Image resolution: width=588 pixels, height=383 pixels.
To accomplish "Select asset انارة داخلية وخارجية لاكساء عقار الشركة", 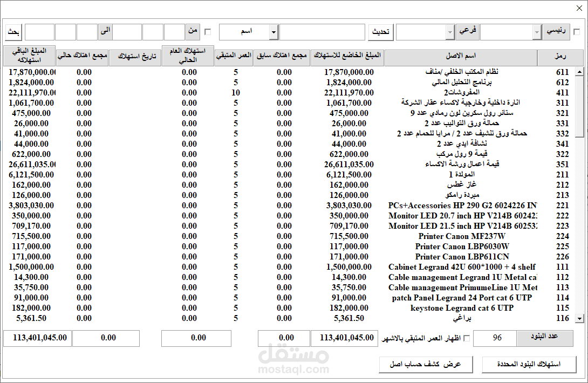I will (289, 103).
